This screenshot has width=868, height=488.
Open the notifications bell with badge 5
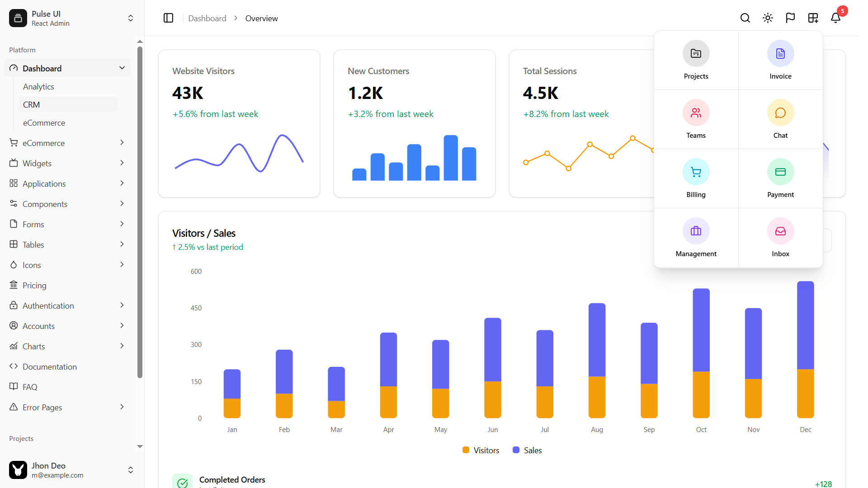835,18
